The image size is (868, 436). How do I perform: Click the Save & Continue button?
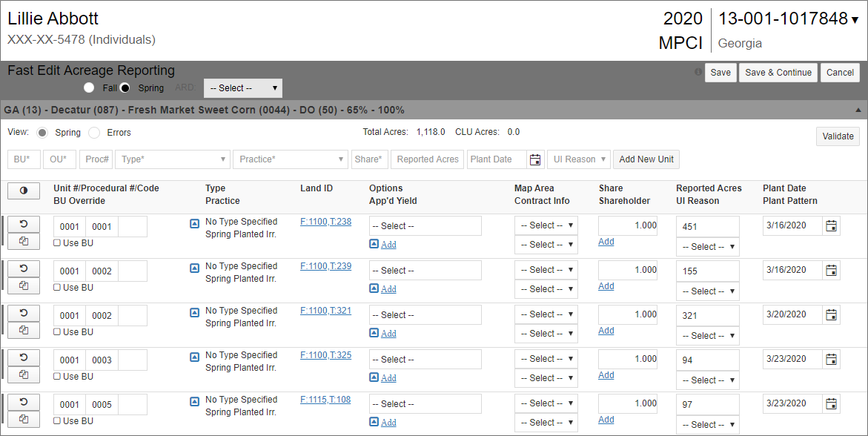[x=778, y=73]
